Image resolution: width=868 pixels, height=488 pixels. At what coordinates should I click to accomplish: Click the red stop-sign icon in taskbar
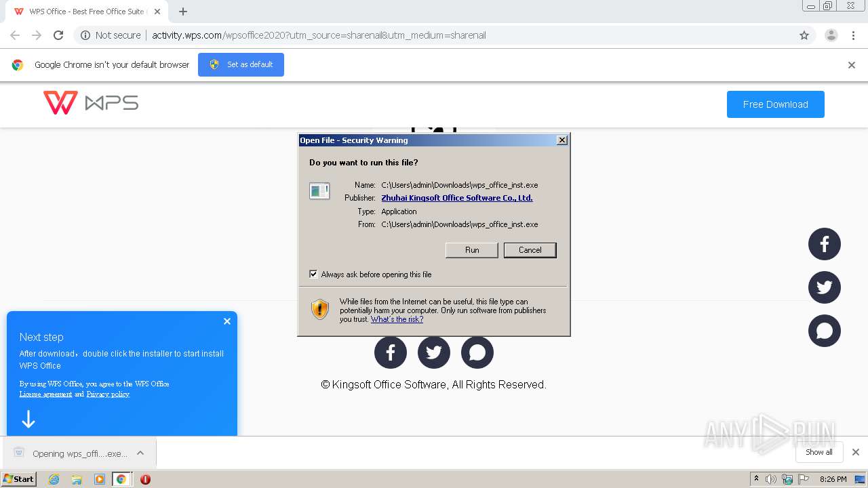pos(145,479)
